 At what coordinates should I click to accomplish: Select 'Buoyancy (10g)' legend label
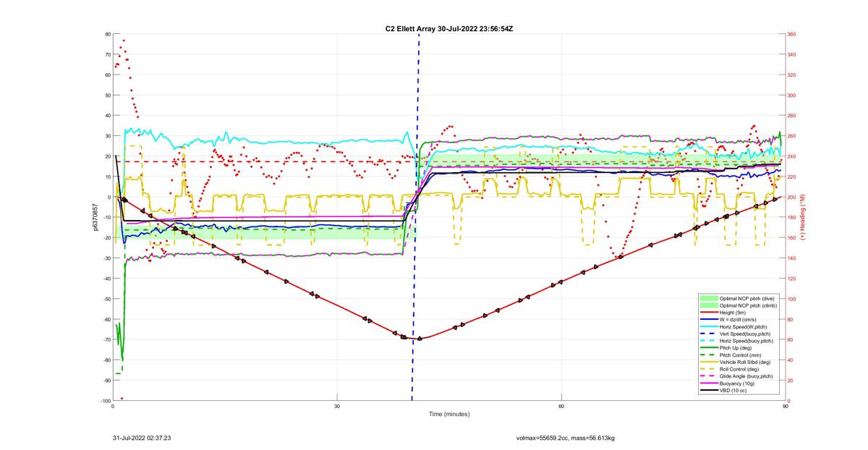click(x=737, y=383)
